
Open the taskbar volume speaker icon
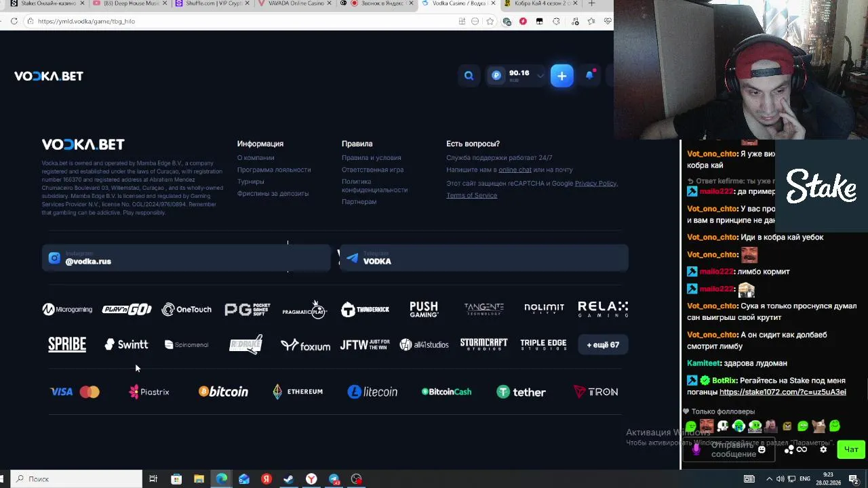tap(781, 479)
